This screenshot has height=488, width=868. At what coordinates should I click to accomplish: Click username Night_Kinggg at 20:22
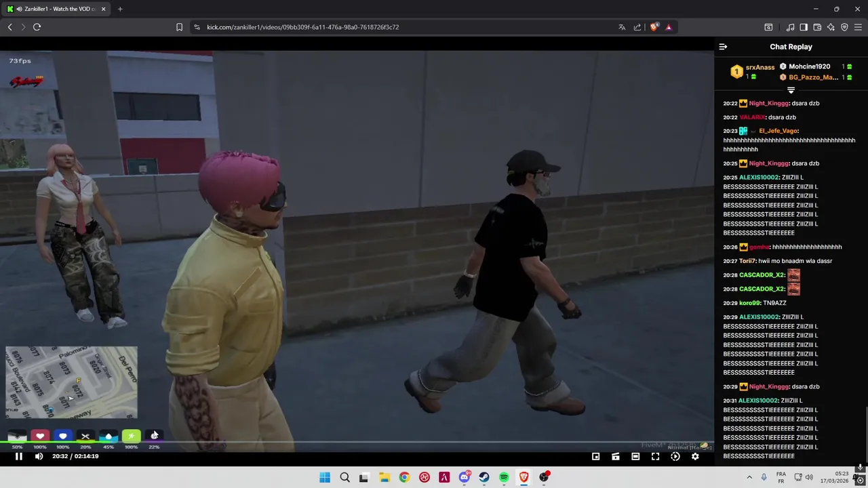(769, 103)
